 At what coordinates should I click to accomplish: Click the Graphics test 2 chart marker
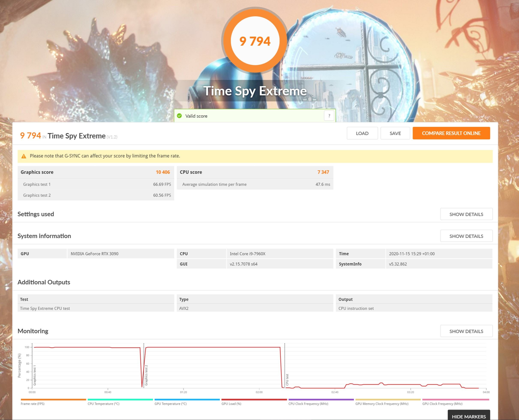point(146,375)
